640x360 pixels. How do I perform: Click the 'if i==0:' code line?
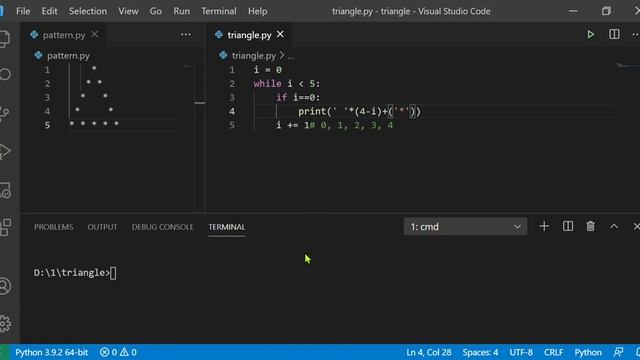tap(298, 98)
